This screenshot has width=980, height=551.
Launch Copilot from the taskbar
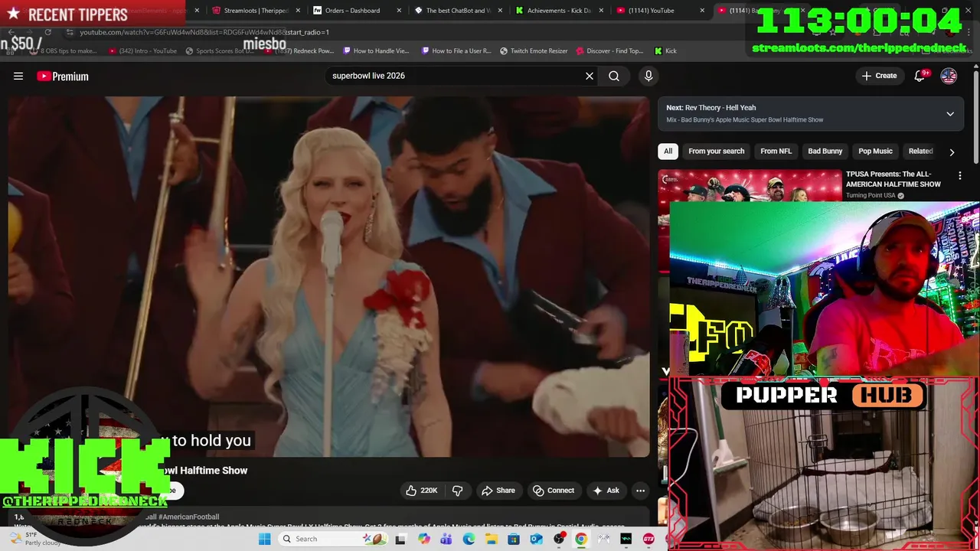point(424,539)
